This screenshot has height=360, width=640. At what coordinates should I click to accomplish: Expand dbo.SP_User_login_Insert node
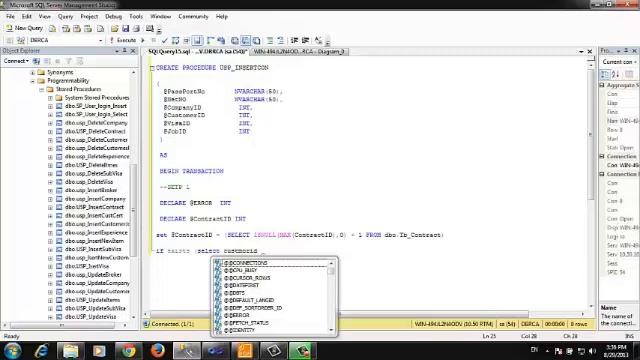[x=50, y=106]
